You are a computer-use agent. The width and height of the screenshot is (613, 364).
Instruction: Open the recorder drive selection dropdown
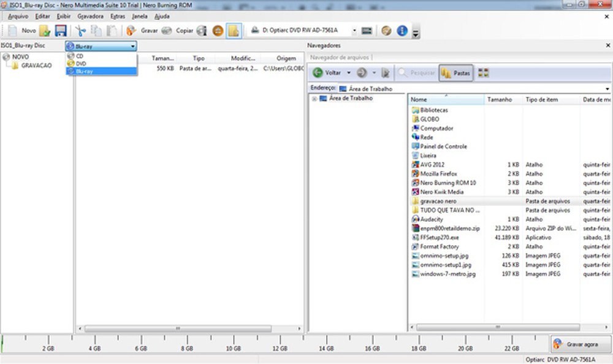354,30
